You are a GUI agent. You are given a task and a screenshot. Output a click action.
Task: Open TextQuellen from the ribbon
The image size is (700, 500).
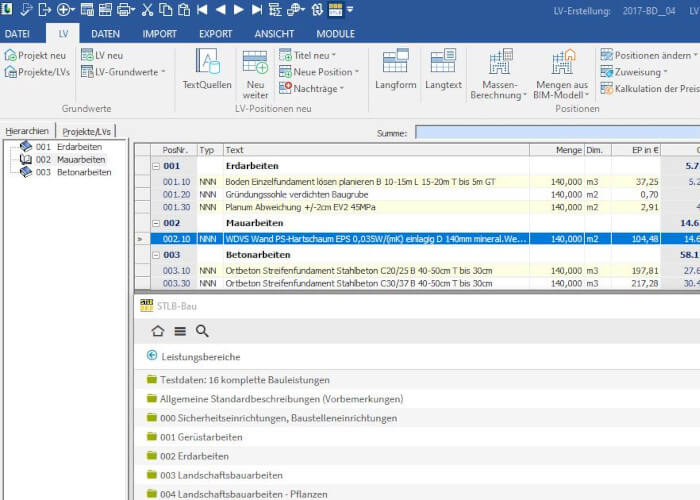tap(207, 68)
